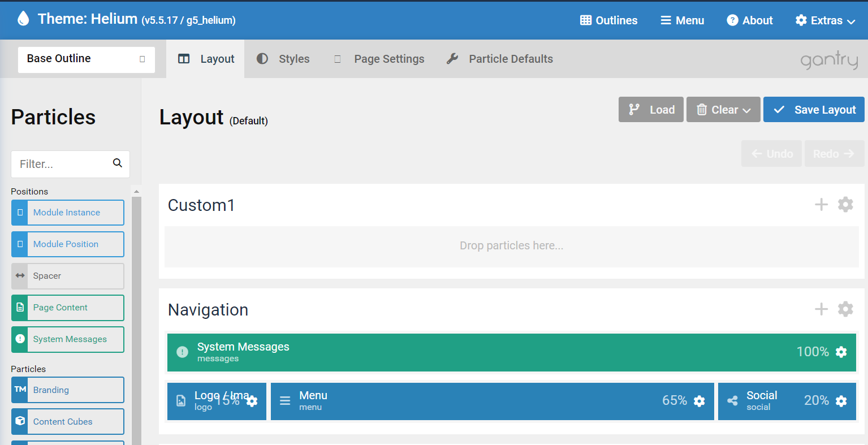Click the 65% width value on the Menu particle
This screenshot has height=445, width=868.
(674, 400)
